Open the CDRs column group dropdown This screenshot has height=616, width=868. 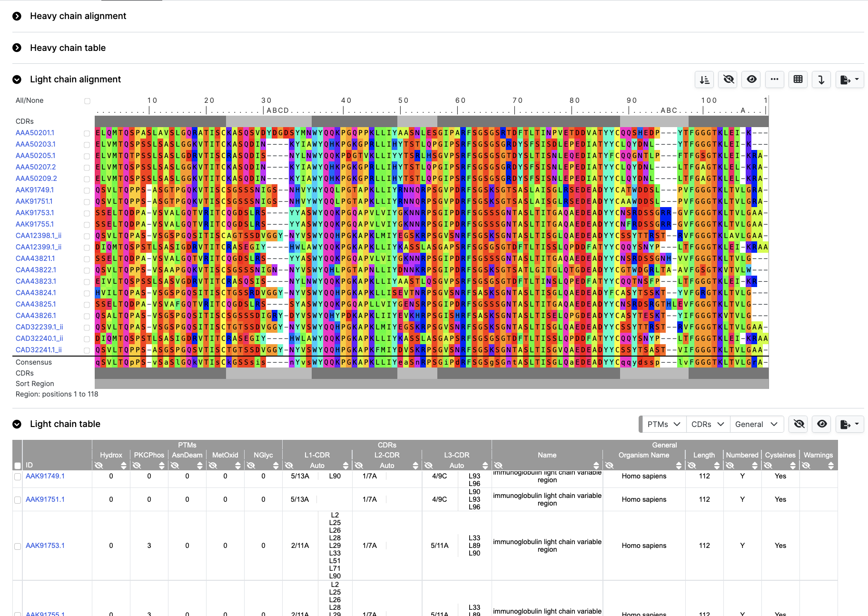pos(708,424)
